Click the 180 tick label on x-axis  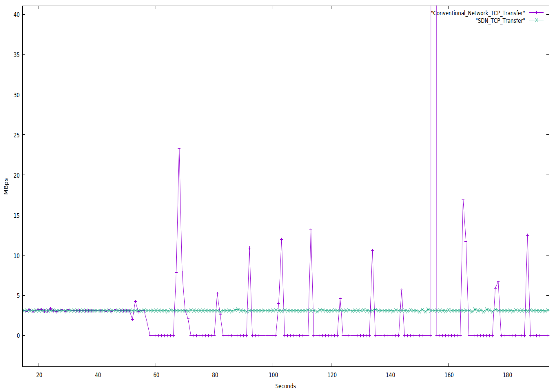[507, 375]
